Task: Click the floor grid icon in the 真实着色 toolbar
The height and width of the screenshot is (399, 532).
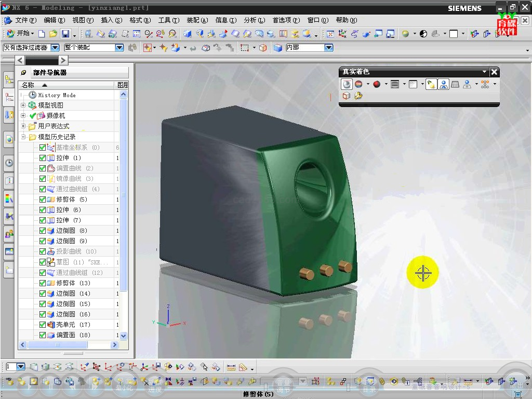Action: [455, 84]
